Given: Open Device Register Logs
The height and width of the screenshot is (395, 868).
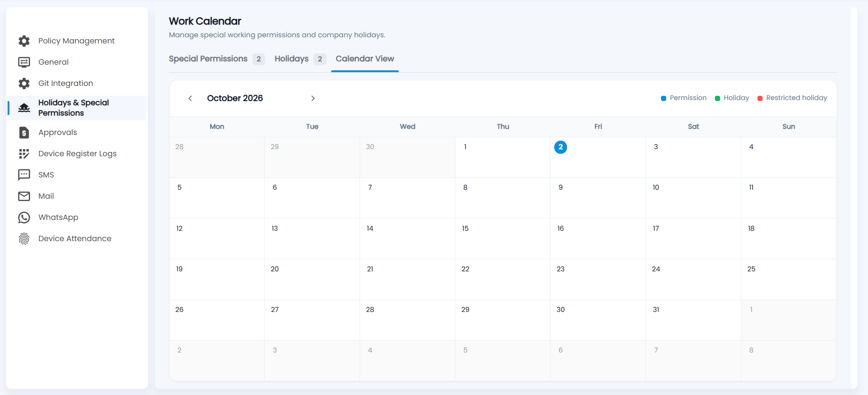Looking at the screenshot, I should [x=77, y=154].
